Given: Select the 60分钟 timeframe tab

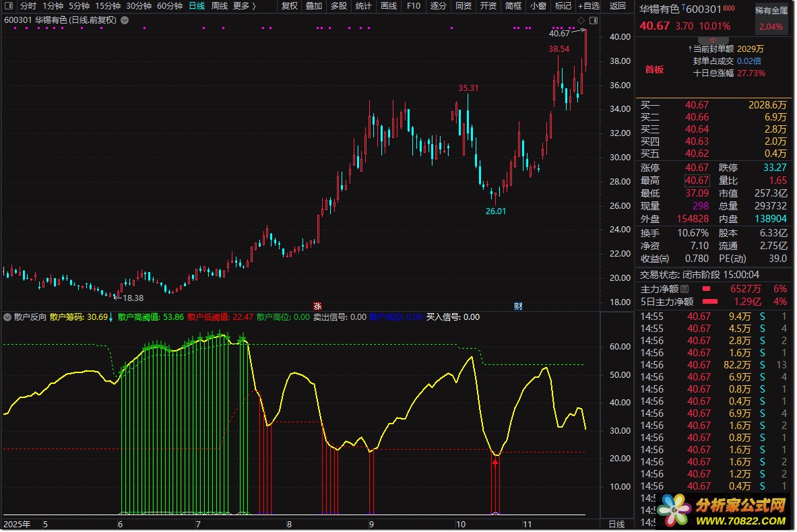Looking at the screenshot, I should 170,6.
